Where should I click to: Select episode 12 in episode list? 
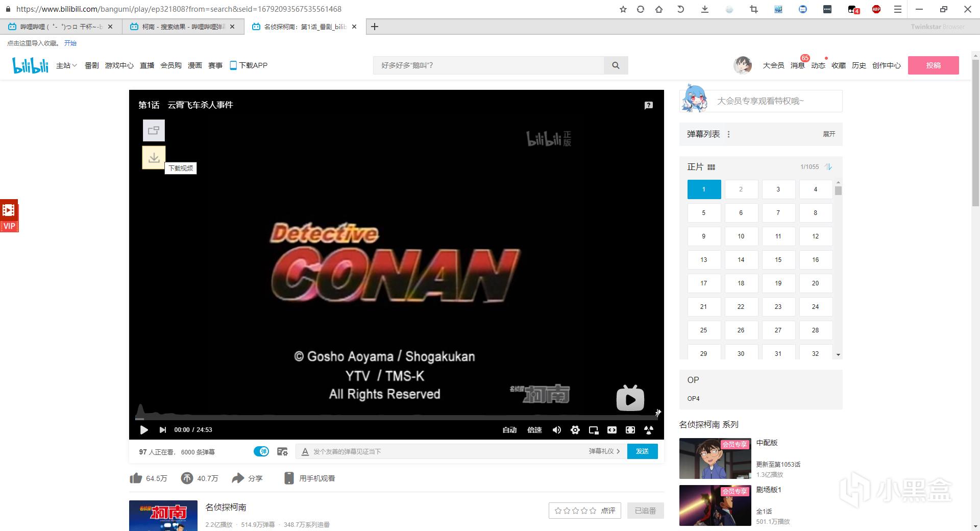(x=815, y=236)
